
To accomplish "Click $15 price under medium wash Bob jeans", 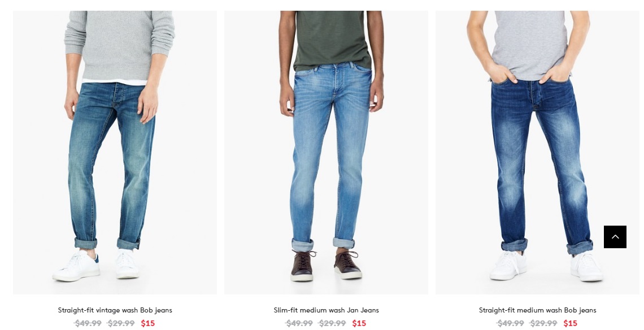I will click(x=570, y=323).
